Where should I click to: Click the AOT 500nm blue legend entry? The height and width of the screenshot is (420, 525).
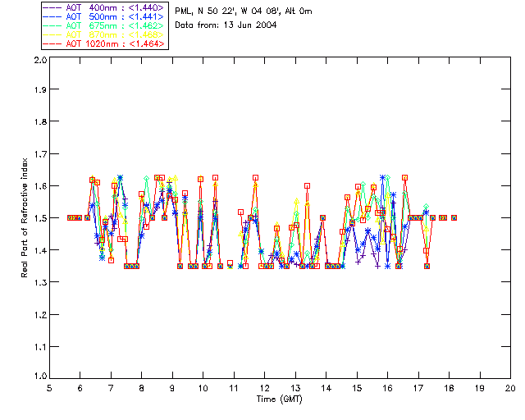(104, 16)
